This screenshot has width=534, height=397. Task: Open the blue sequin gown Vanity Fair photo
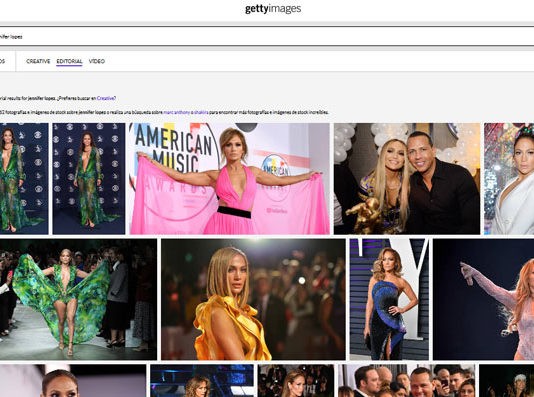389,299
